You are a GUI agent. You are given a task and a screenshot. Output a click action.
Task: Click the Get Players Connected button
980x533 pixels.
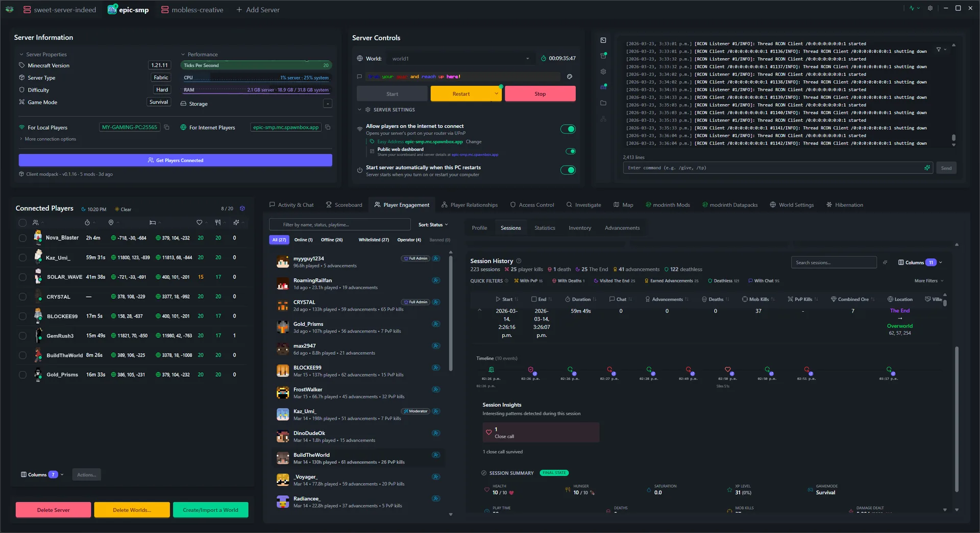click(175, 160)
